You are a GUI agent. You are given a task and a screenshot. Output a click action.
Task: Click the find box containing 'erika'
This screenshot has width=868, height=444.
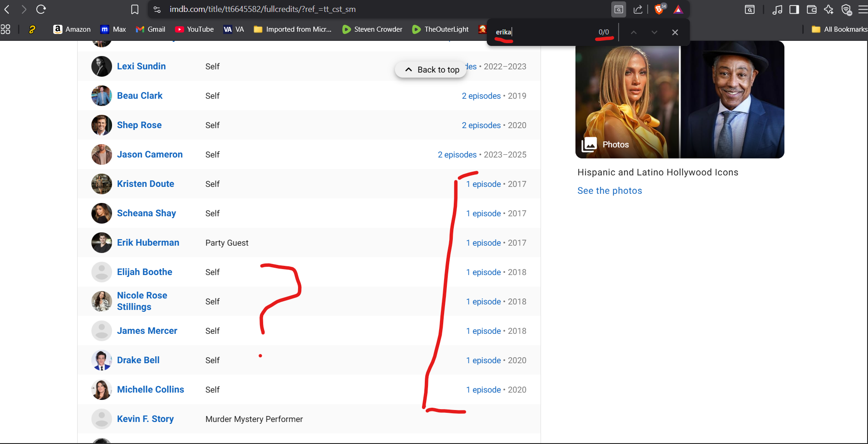pos(542,32)
